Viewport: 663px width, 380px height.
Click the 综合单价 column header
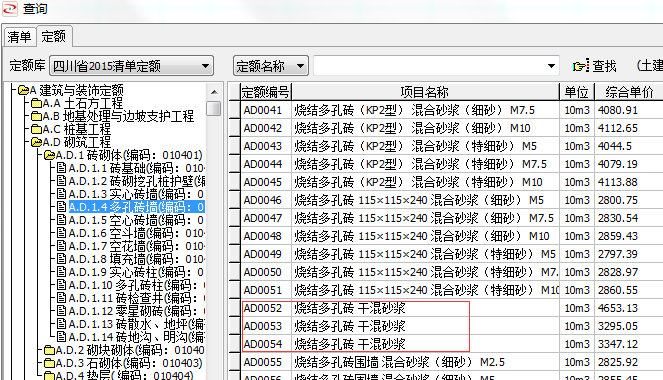click(629, 92)
